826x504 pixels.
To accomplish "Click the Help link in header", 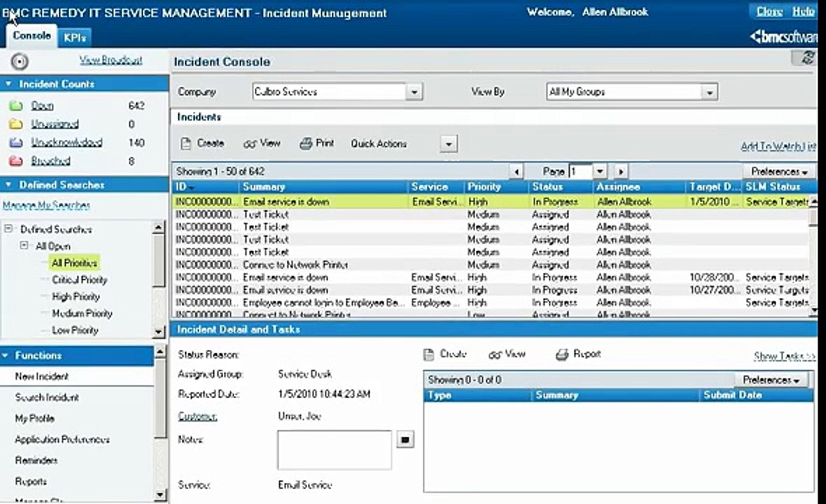I will [x=803, y=12].
